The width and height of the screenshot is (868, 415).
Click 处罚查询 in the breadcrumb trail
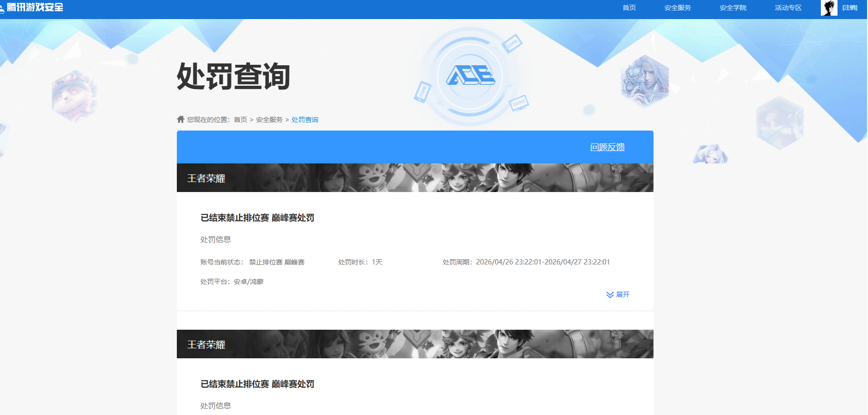(305, 120)
